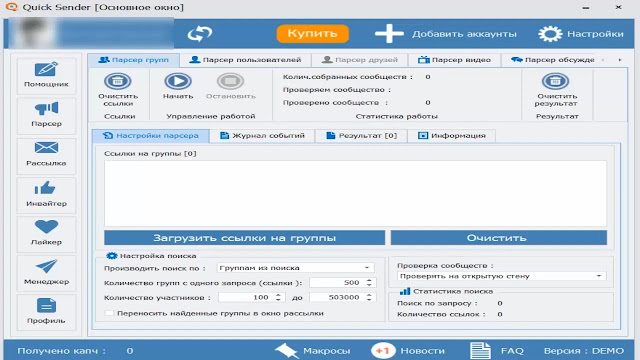Screen dimensions: 640x360
Task: Click the Новости label in status bar
Action: click(x=422, y=351)
